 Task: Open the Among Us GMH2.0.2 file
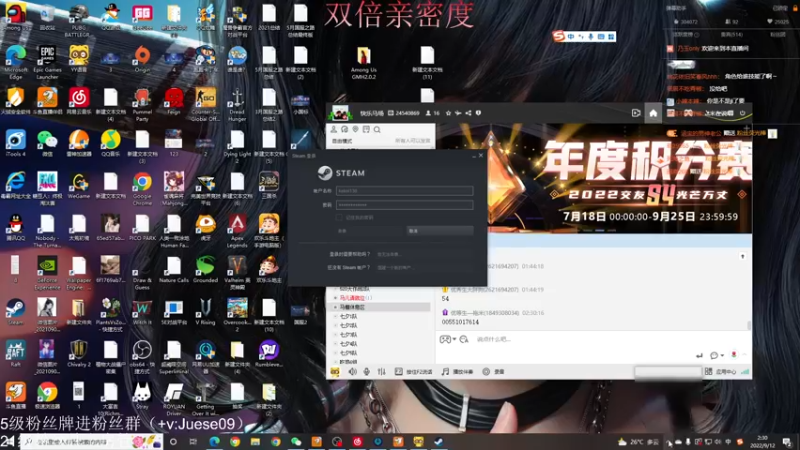(x=363, y=63)
